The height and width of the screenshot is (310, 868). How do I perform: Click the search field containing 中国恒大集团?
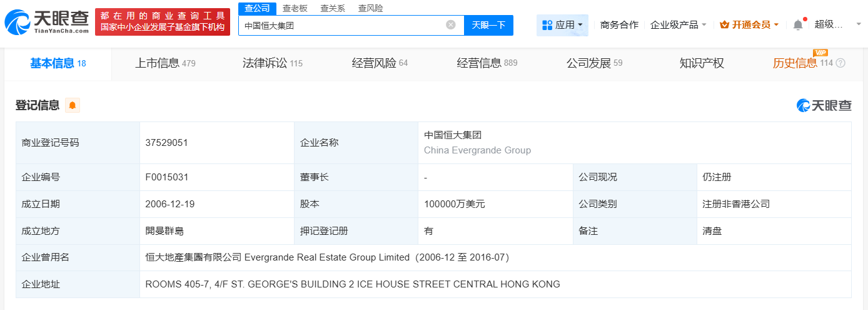(x=343, y=25)
